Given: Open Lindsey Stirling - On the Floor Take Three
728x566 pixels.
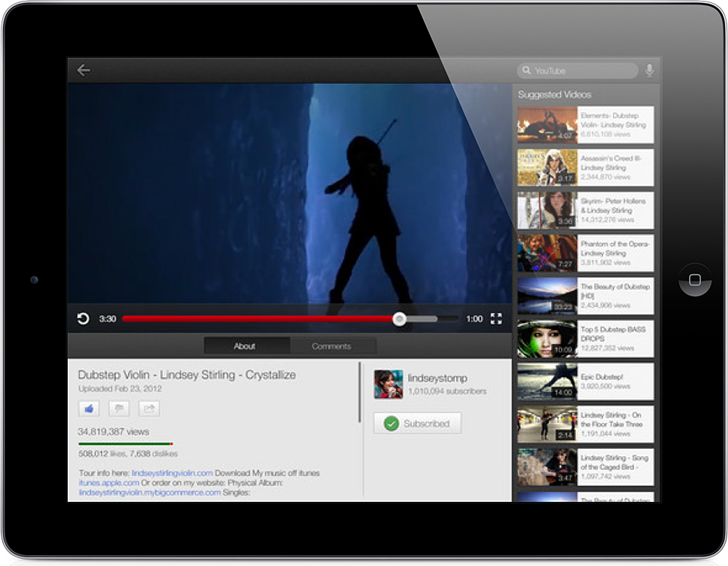Looking at the screenshot, I should [585, 424].
